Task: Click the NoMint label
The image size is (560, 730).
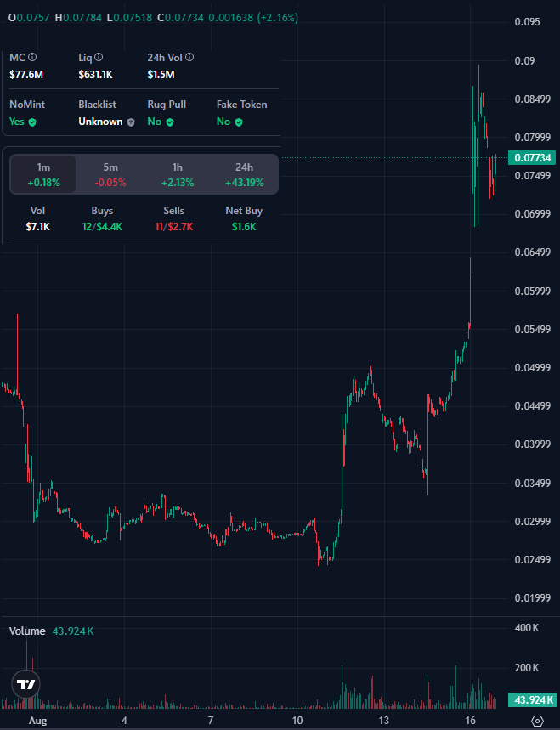Action: [27, 105]
